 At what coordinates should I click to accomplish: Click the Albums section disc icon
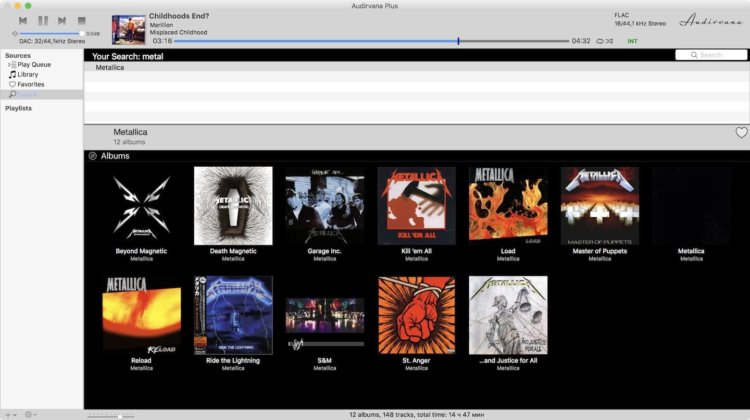[x=93, y=156]
